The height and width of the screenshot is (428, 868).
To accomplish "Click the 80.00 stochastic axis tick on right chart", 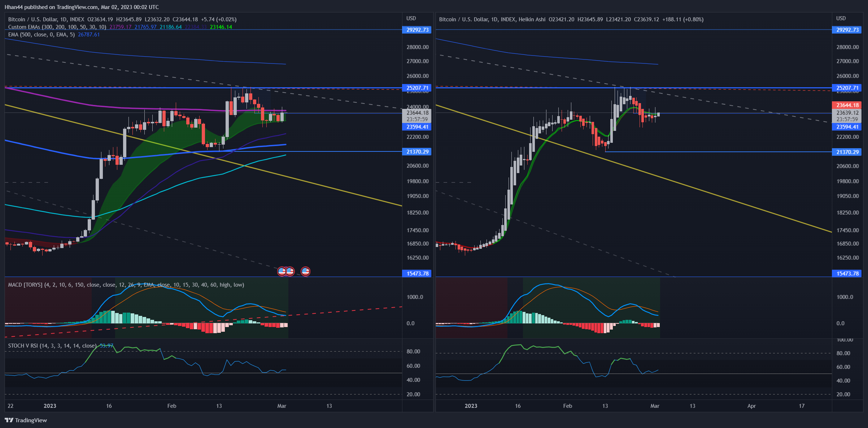I will point(843,353).
